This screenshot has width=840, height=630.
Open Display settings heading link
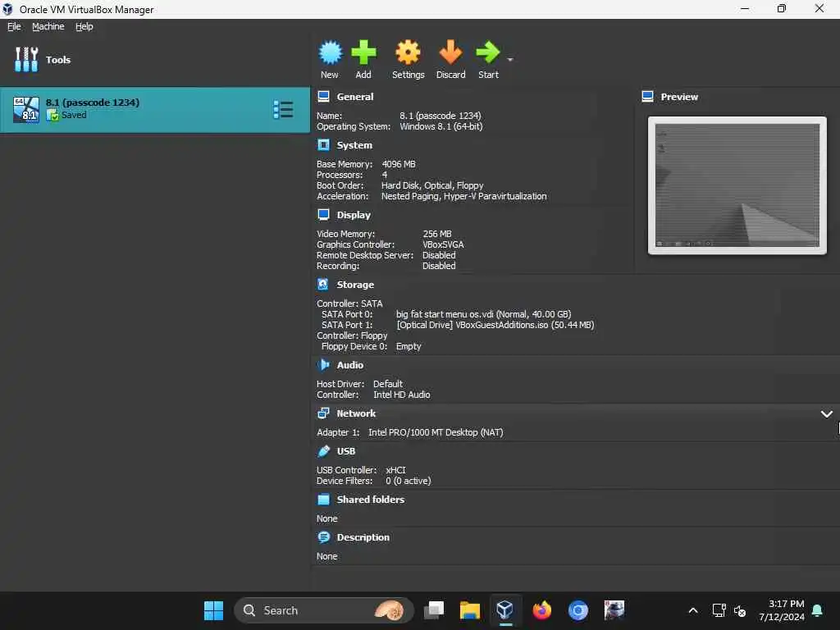[353, 215]
